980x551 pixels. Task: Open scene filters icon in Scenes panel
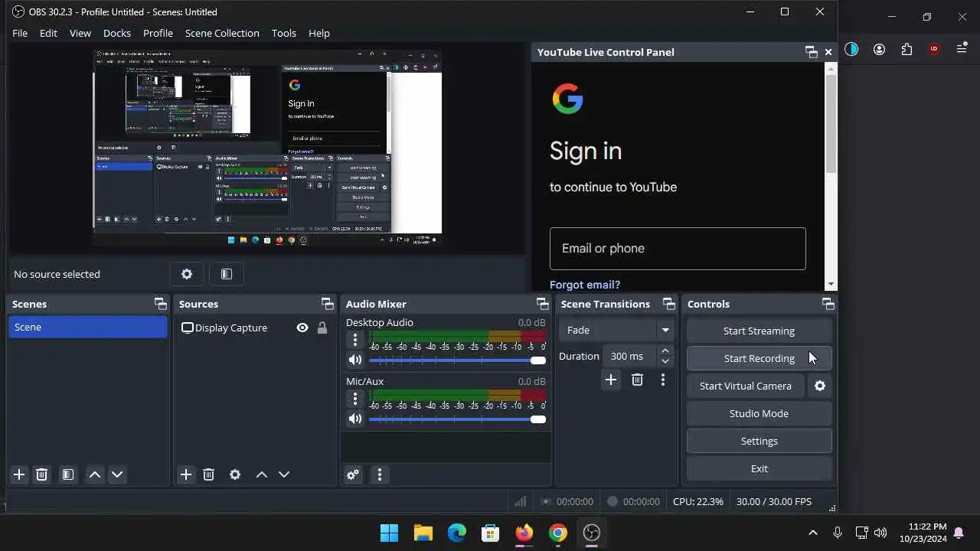point(68,474)
